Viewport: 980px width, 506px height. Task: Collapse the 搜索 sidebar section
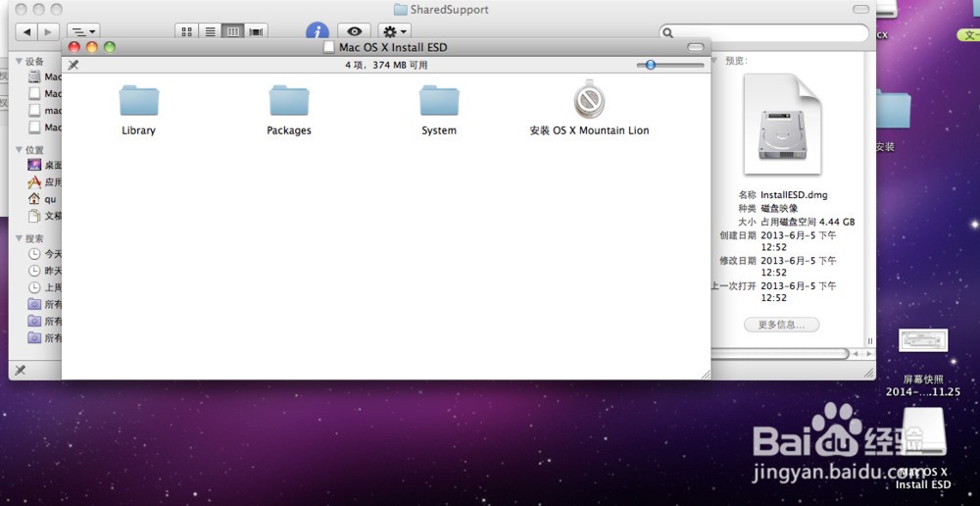19,238
